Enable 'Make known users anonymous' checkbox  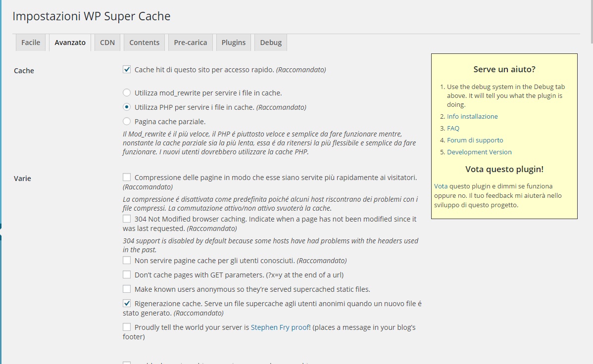127,289
